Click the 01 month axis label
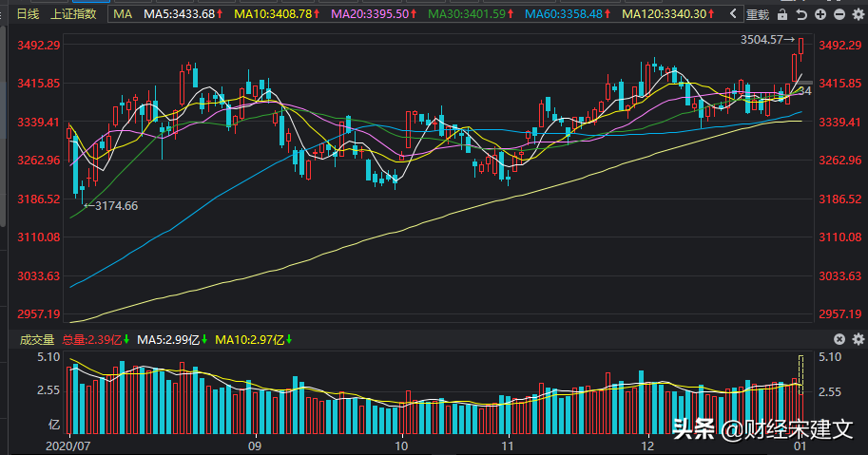Screen dimensions: 868x455 [x=800, y=446]
